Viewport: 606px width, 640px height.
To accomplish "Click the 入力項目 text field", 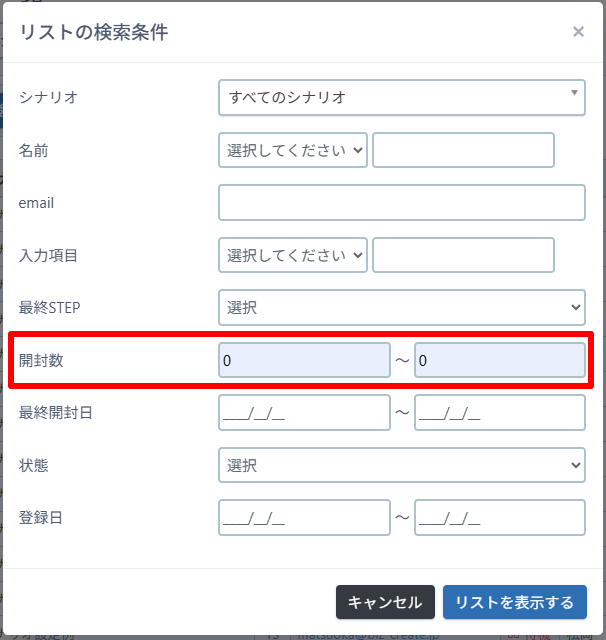I will (463, 255).
